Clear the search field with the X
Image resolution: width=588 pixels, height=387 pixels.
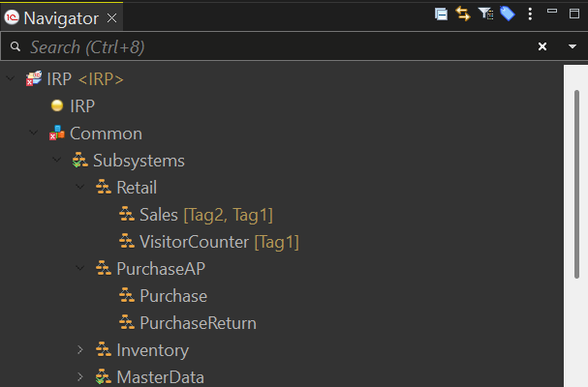(x=542, y=46)
